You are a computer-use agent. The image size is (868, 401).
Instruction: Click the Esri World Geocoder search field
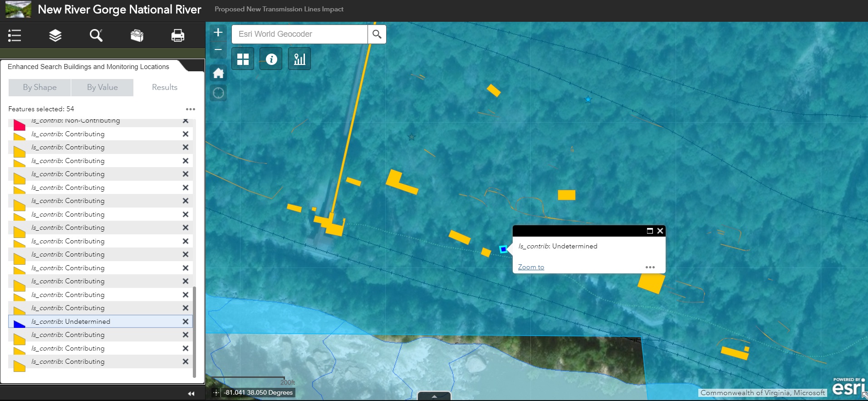point(299,34)
